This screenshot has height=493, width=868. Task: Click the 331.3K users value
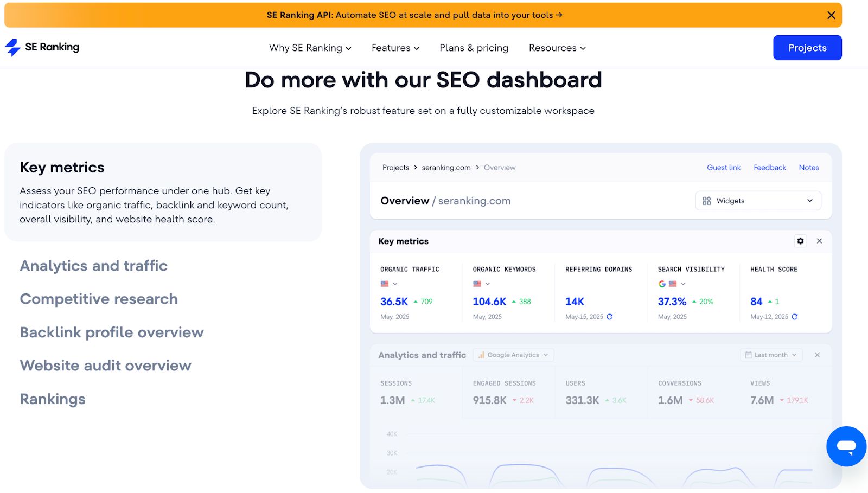[x=582, y=400]
